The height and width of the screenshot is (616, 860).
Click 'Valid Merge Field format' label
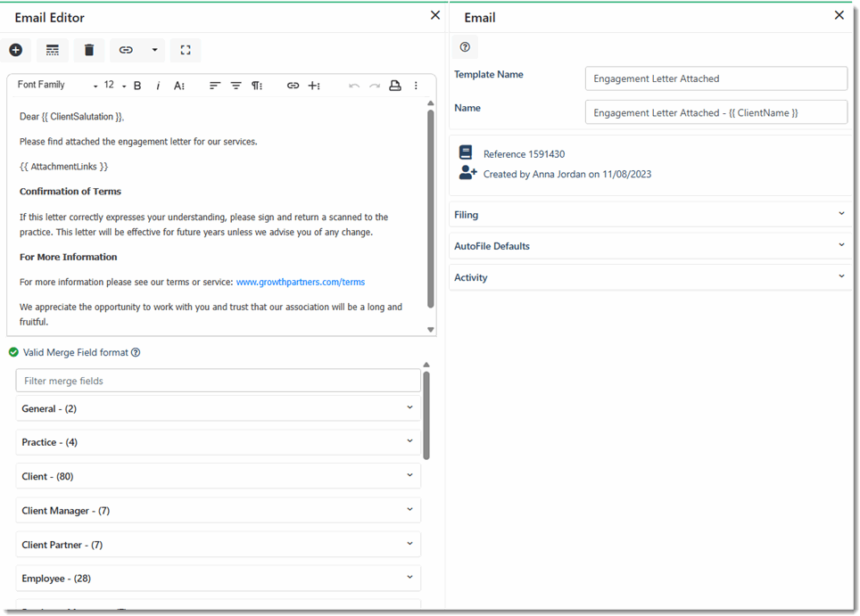75,352
